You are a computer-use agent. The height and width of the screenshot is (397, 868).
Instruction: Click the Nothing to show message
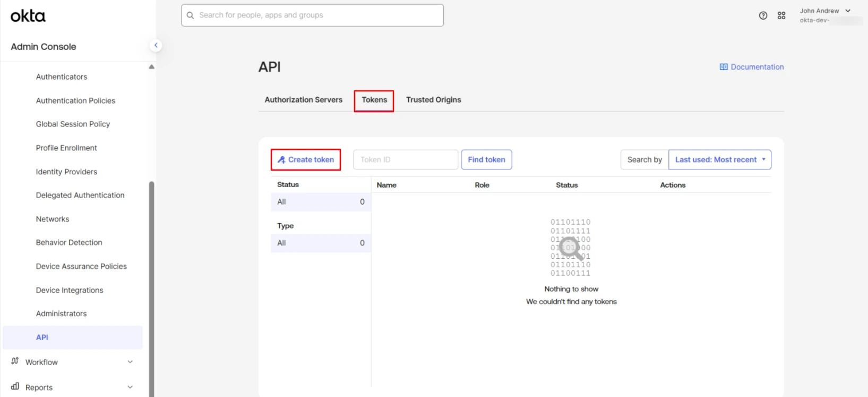571,289
